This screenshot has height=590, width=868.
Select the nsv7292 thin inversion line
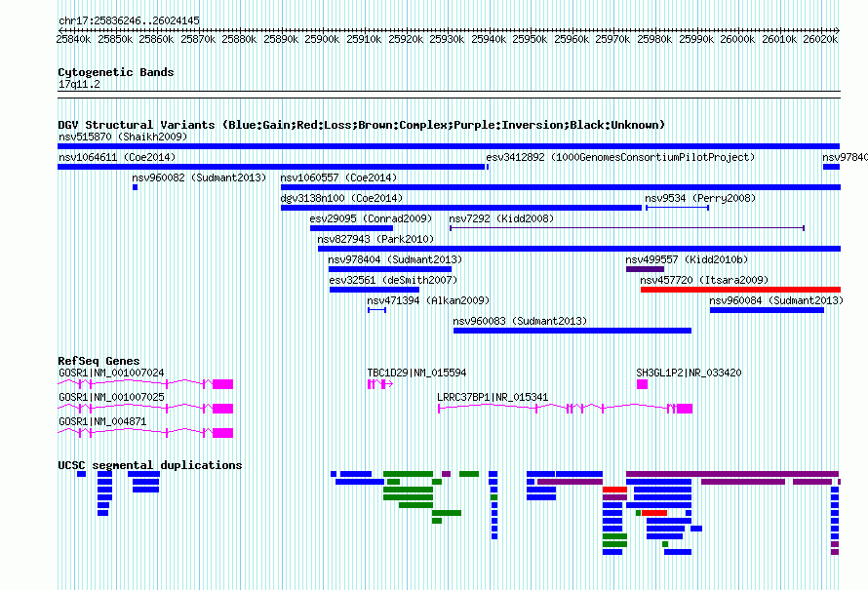627,228
